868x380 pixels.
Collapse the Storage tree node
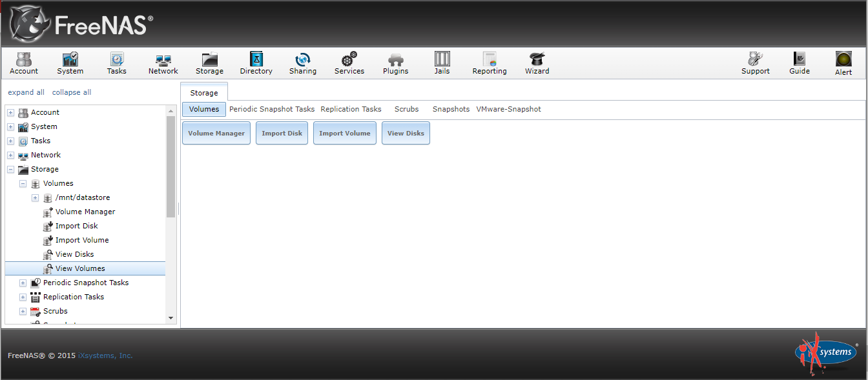11,170
